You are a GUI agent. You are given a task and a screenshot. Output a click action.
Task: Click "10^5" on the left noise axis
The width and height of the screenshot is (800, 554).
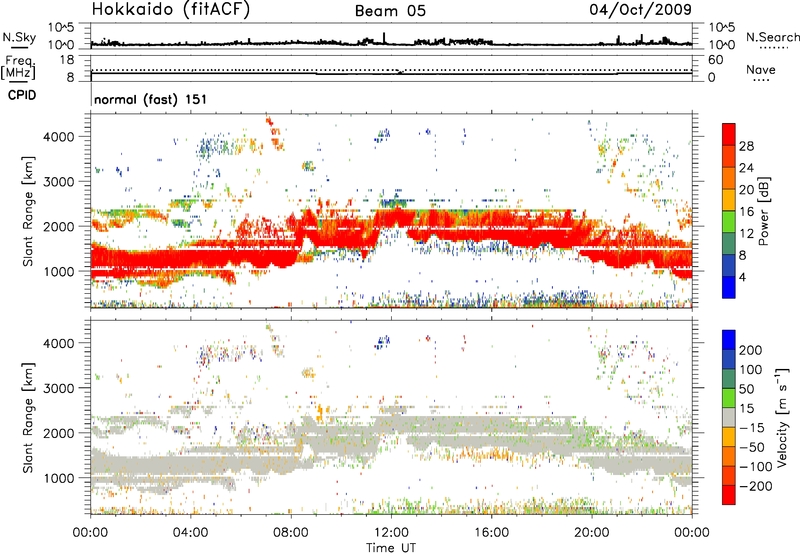point(61,27)
